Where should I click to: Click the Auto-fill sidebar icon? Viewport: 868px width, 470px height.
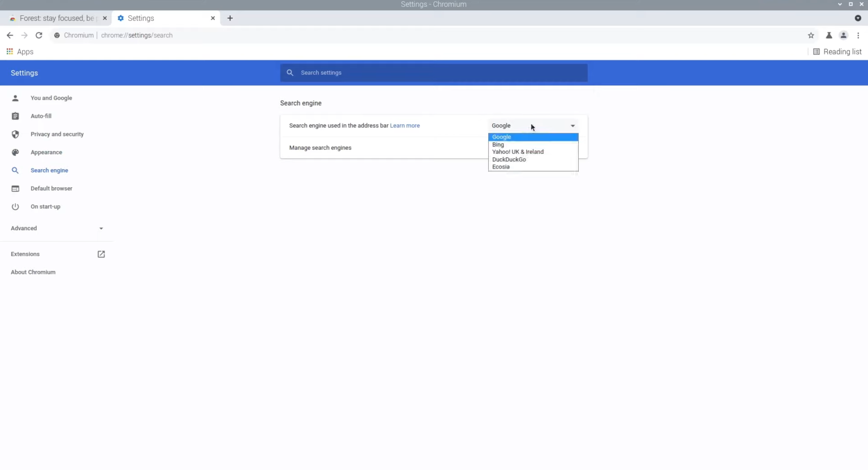click(15, 116)
